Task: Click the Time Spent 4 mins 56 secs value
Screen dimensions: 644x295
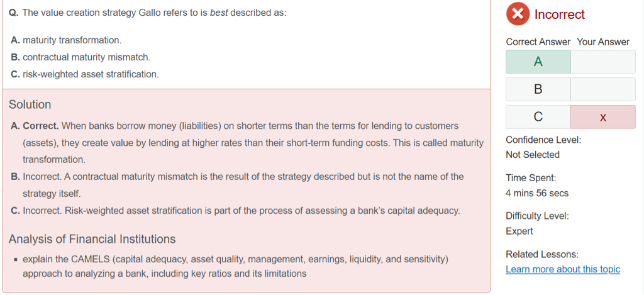Action: (536, 193)
